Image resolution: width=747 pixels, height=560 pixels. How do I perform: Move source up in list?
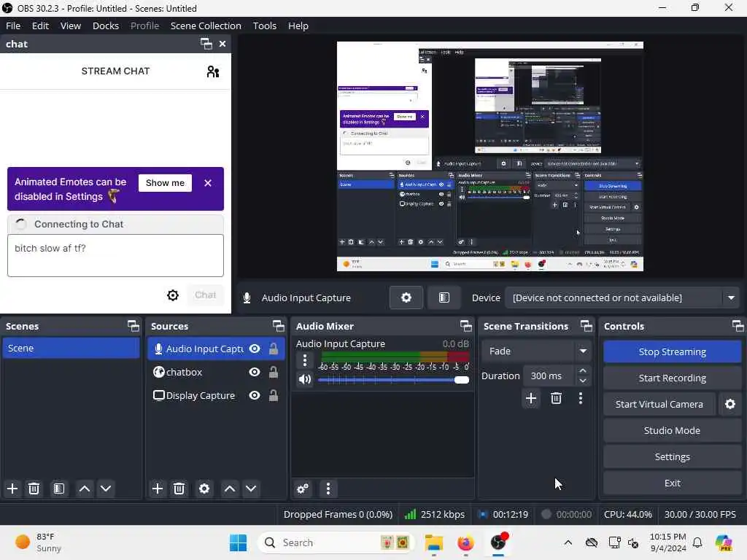coord(230,489)
